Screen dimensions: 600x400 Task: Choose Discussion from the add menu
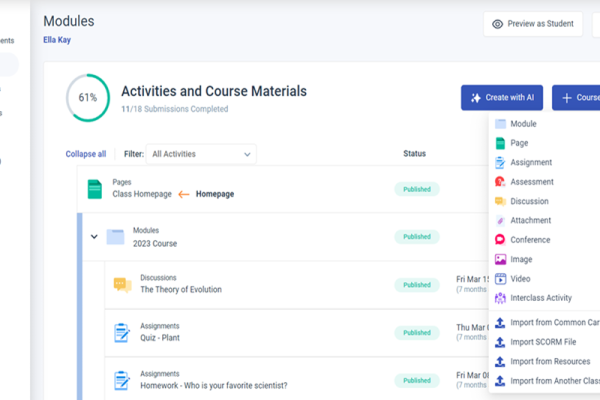pos(529,201)
